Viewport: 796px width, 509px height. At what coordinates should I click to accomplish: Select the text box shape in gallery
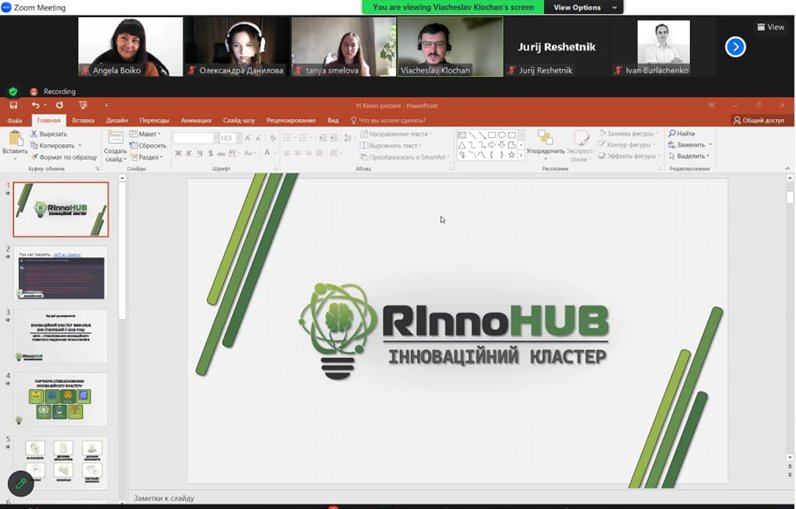click(x=461, y=135)
